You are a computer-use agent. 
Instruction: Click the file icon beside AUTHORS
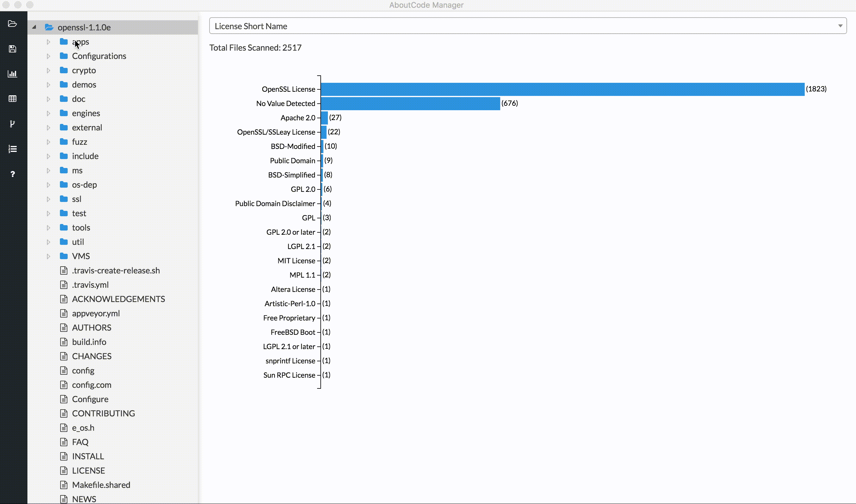[63, 327]
